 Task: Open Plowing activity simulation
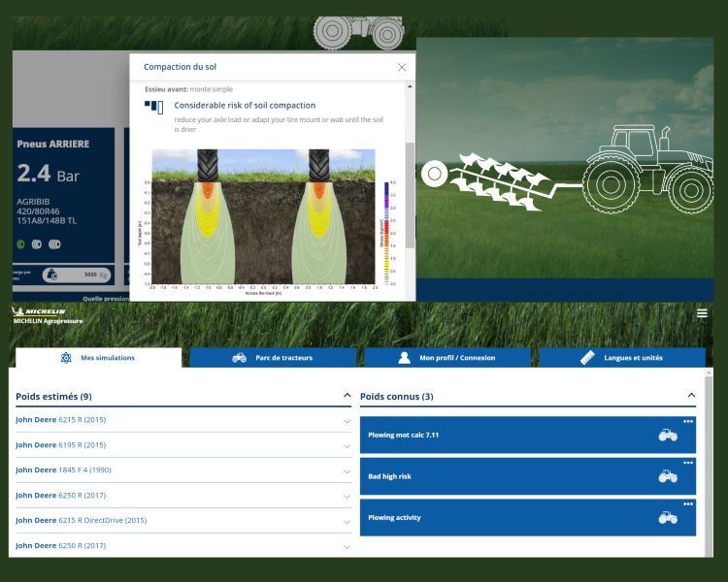(x=528, y=517)
